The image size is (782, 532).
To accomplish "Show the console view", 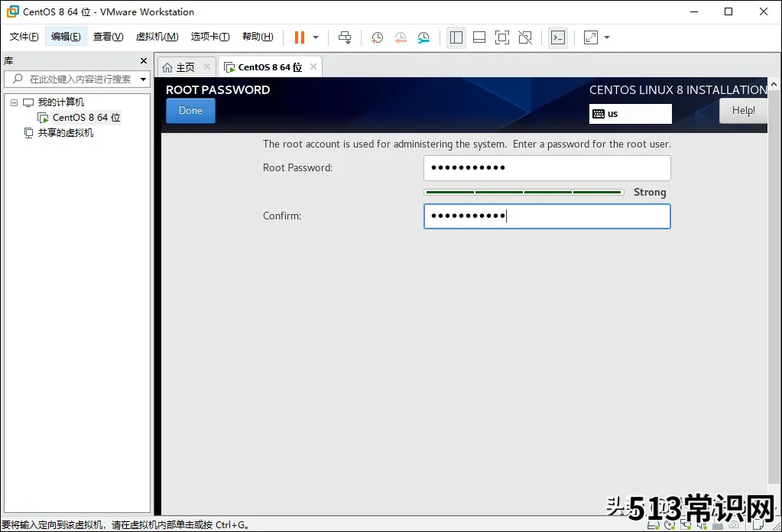I will [558, 37].
